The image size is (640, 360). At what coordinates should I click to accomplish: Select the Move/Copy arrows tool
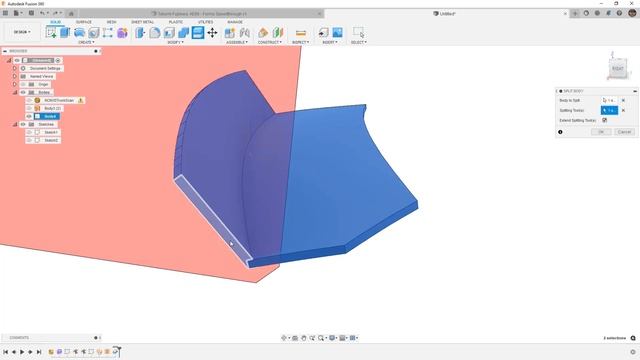click(x=212, y=32)
